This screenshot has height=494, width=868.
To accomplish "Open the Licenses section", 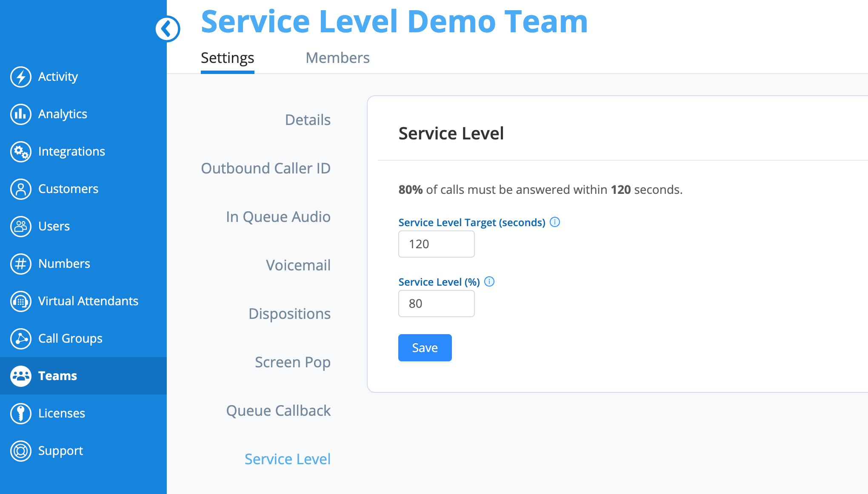I will pos(62,413).
